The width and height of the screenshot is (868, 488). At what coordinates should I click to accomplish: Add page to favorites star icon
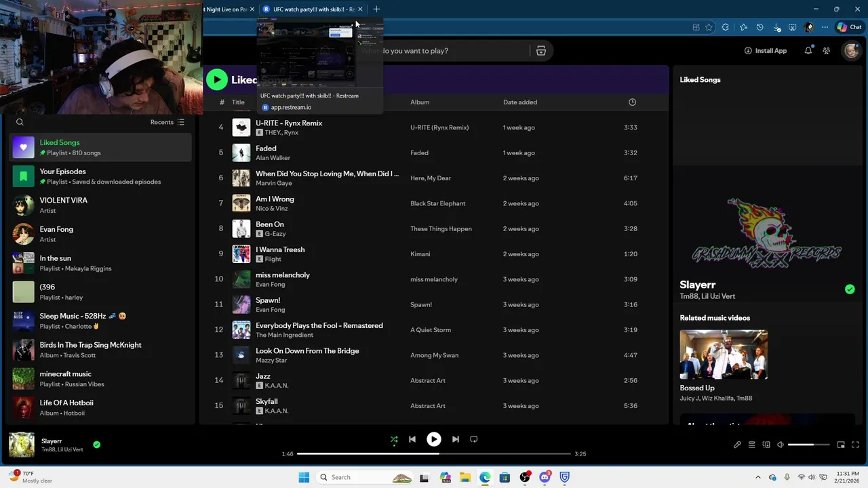(709, 27)
